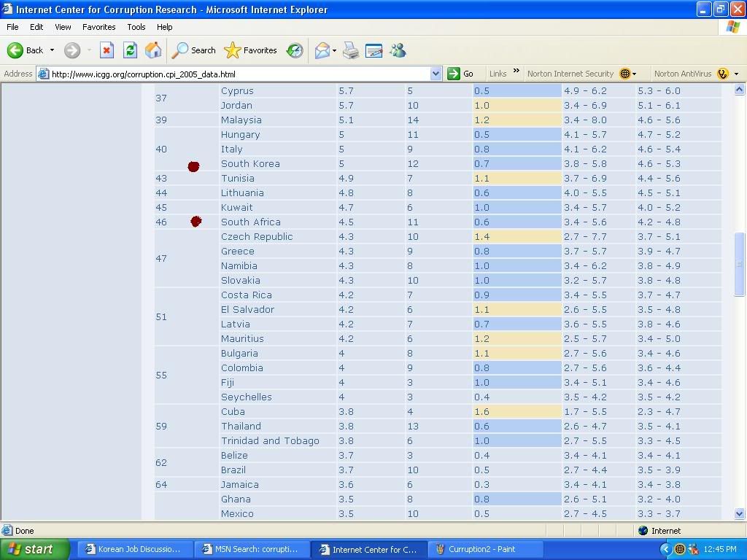This screenshot has height=560, width=747.
Task: Click the Back navigation button
Action: [x=26, y=50]
